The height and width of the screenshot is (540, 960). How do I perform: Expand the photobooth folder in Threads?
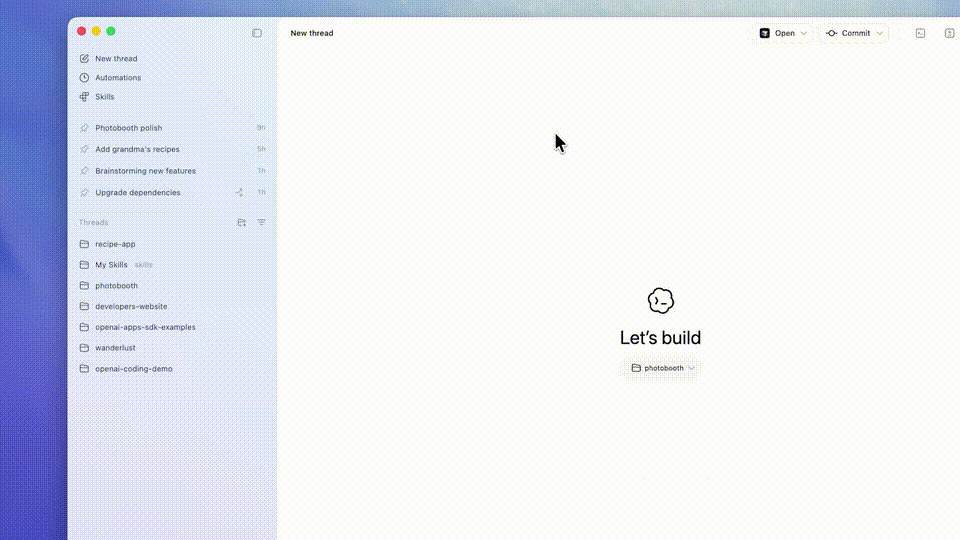116,285
